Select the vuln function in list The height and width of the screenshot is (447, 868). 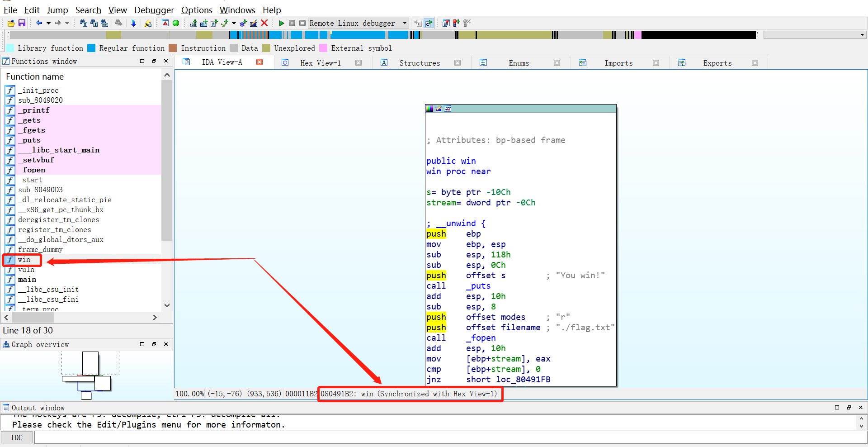(26, 270)
